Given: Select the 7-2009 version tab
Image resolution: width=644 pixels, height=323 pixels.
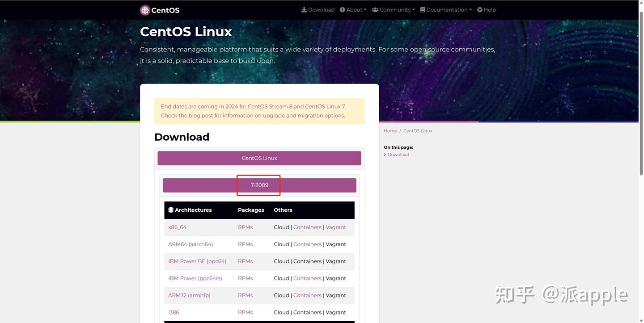Looking at the screenshot, I should pos(259,185).
